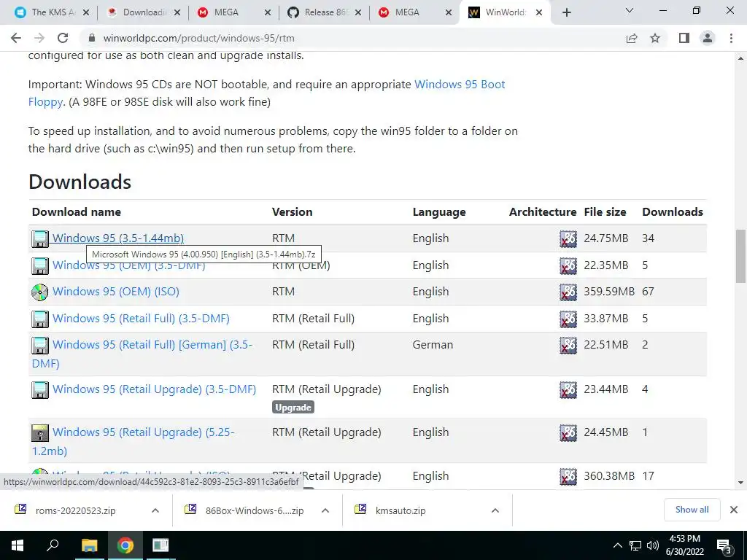Viewport: 747px width, 560px height.
Task: Click the German language cell
Action: (x=433, y=345)
